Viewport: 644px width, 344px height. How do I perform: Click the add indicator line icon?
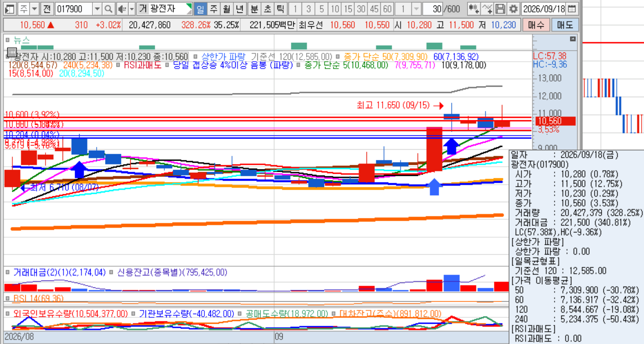pos(487,9)
